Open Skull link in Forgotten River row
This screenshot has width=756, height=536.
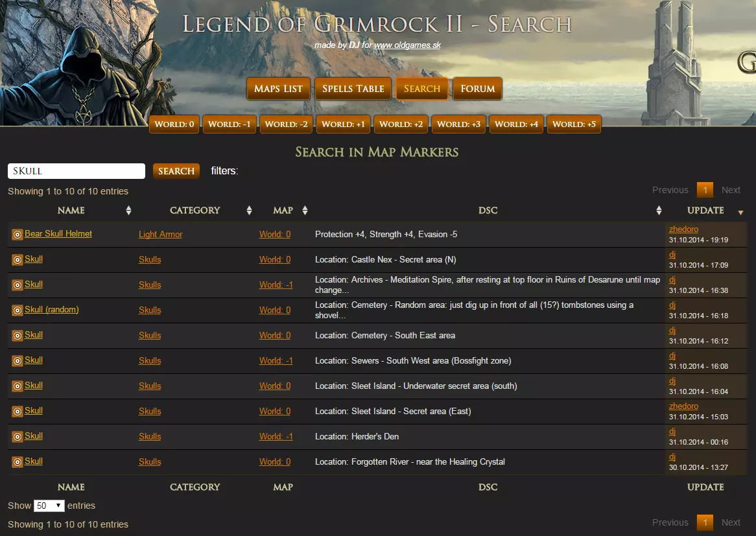tap(33, 461)
